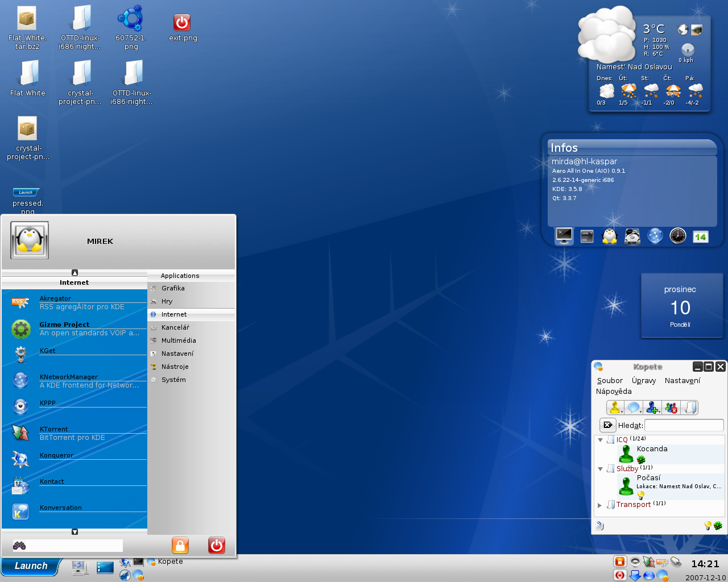The image size is (728, 582).
Task: Click 14:21 clock in system tray
Action: (705, 564)
